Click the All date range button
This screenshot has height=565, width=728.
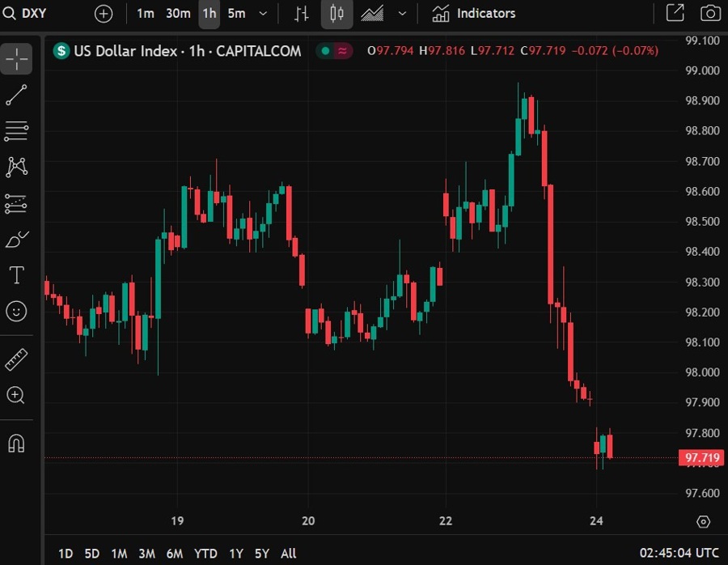tap(288, 554)
